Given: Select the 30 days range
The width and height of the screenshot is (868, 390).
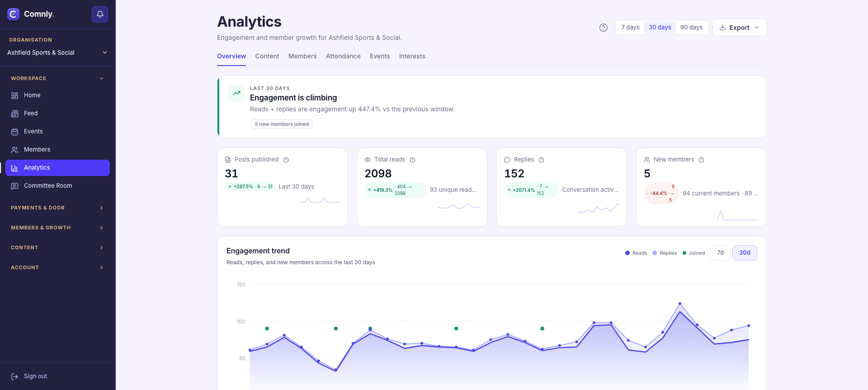Looking at the screenshot, I should pyautogui.click(x=660, y=27).
